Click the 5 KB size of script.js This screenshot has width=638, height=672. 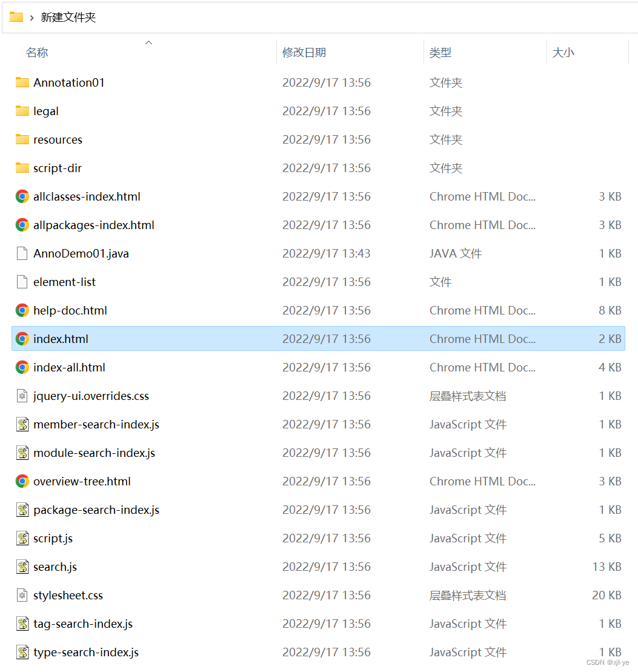610,538
